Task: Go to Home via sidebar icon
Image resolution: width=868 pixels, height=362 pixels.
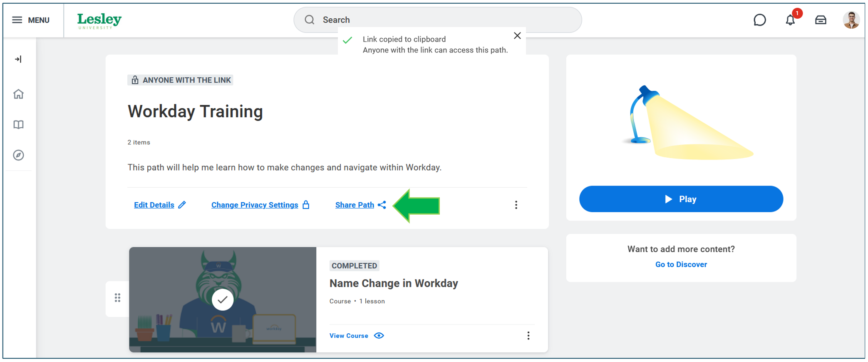Action: [18, 94]
